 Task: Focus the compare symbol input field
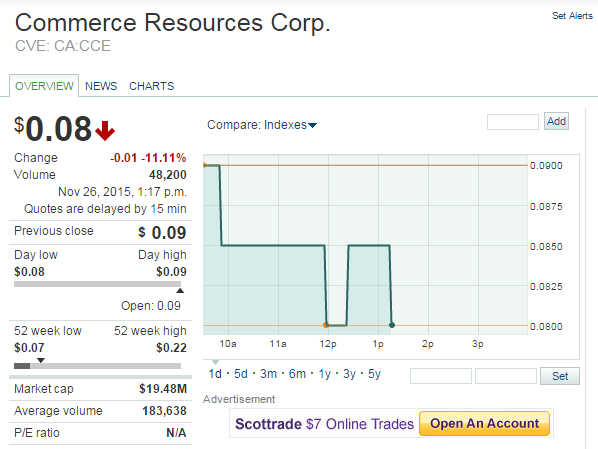(x=513, y=122)
